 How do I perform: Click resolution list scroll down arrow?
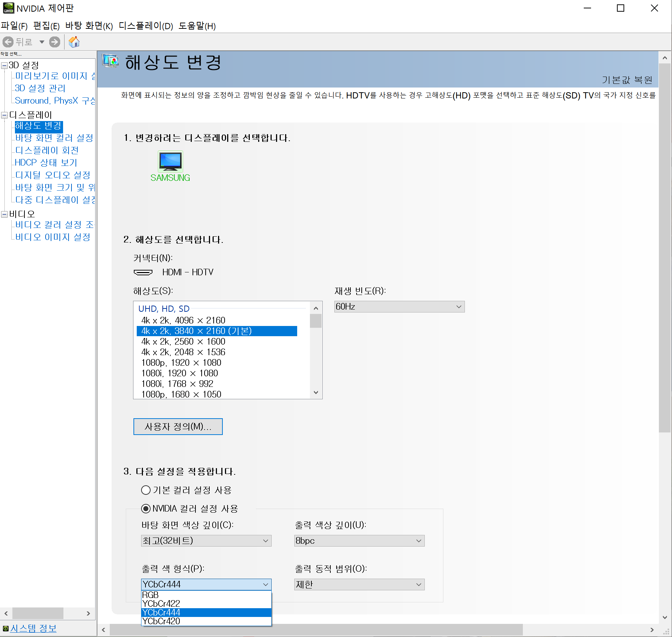pos(316,393)
